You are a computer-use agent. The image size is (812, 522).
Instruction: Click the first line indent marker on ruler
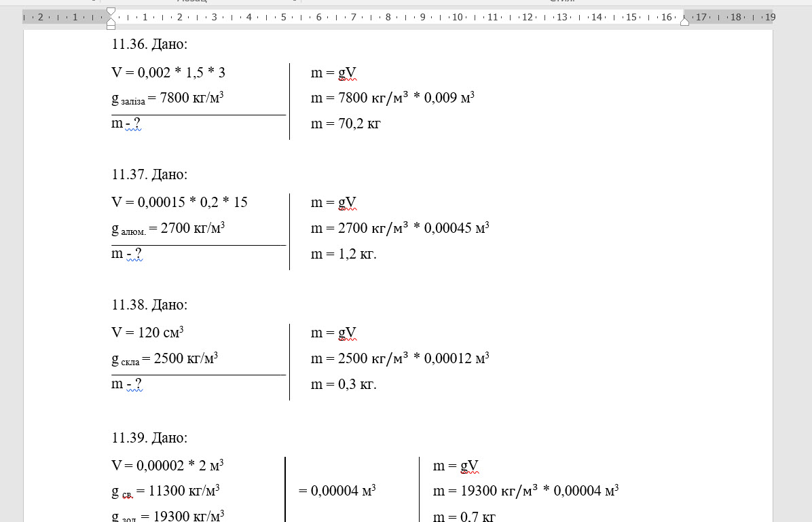(x=111, y=12)
